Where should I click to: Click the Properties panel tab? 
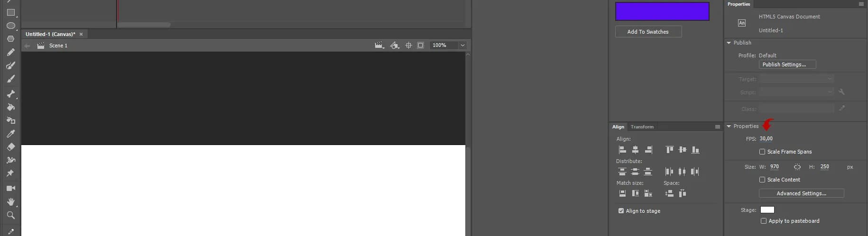pos(739,4)
